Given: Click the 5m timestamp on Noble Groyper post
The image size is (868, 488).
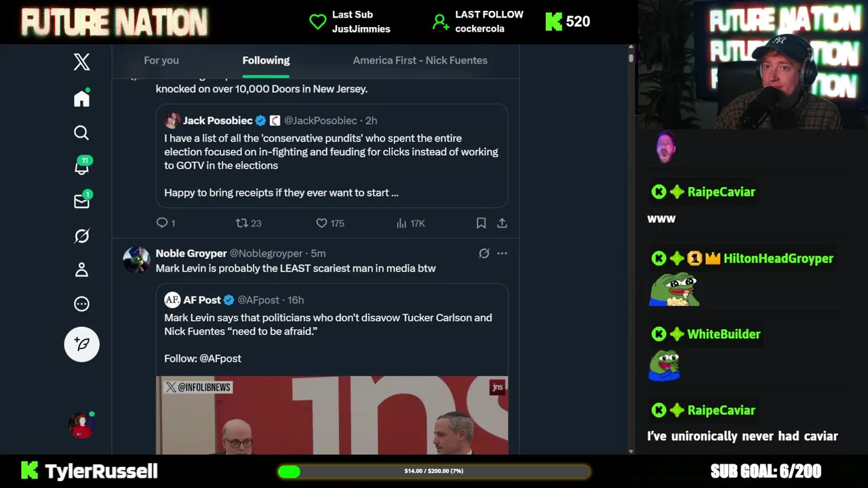Looking at the screenshot, I should [x=318, y=253].
